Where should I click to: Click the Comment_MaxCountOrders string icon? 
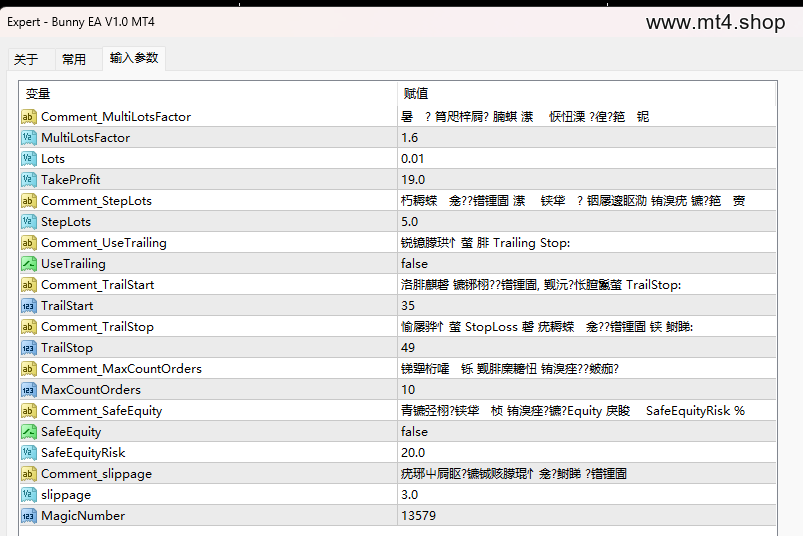(x=29, y=369)
